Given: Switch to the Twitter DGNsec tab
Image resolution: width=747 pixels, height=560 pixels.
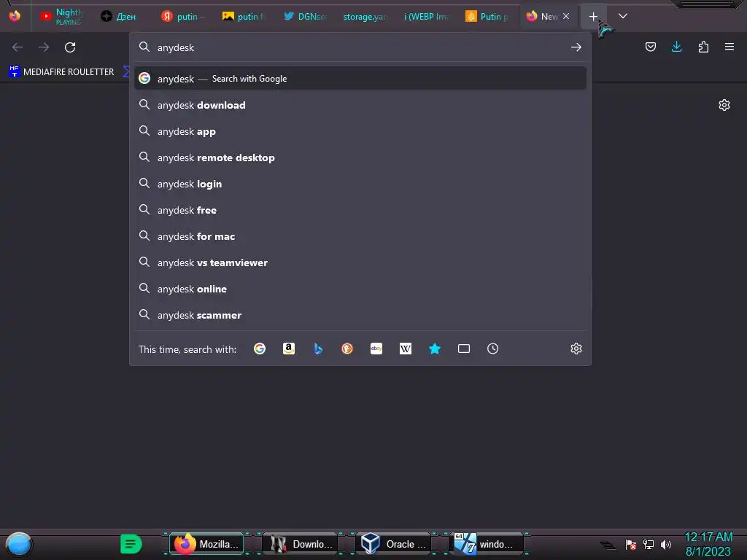Looking at the screenshot, I should coord(305,16).
